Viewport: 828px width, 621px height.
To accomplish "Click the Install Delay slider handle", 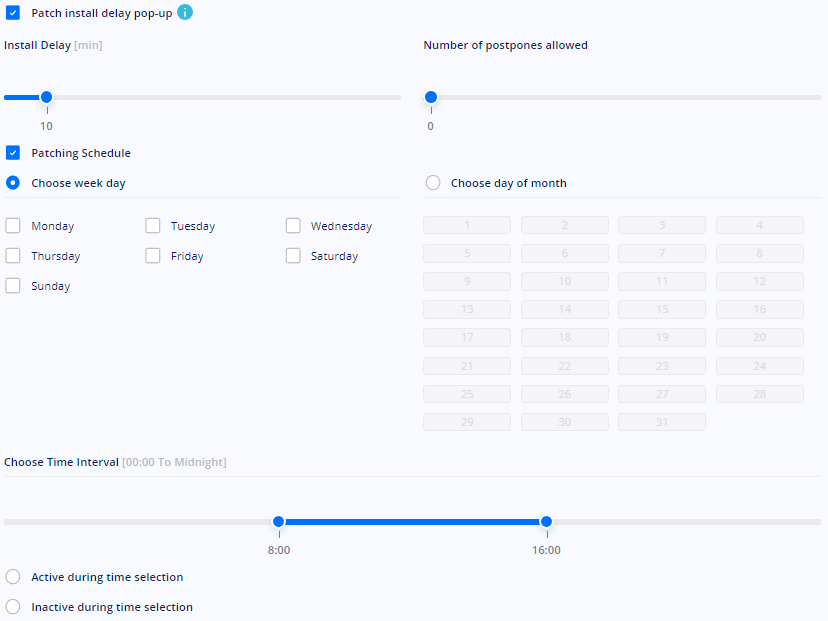I will (46, 97).
